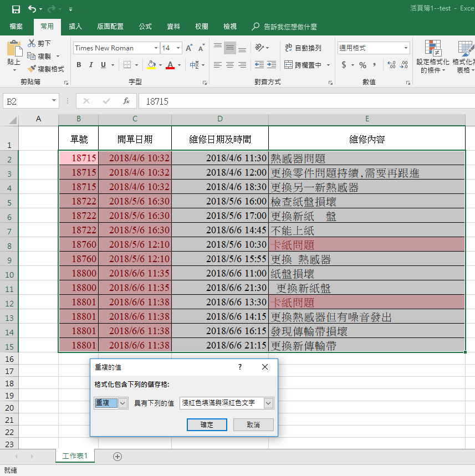Click the dialog help question mark
Screen dimensions: 475x476
coord(240,367)
